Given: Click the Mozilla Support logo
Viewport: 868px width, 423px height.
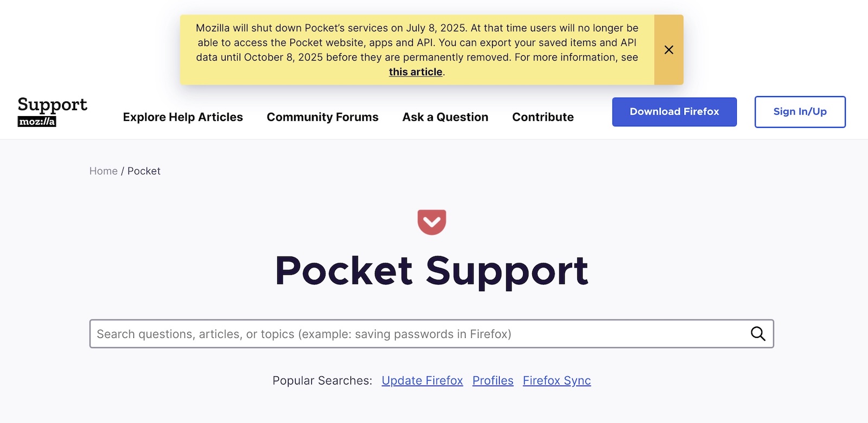Looking at the screenshot, I should coord(52,111).
